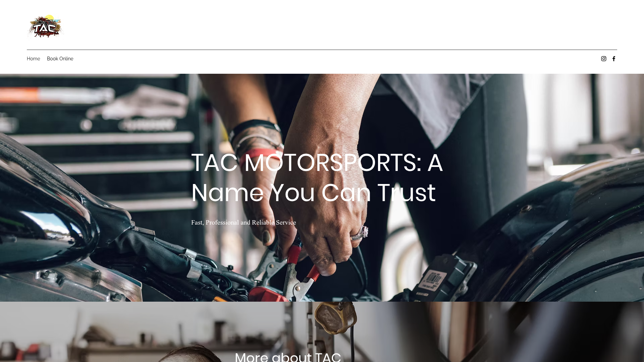Go to the Home page
Screen dimensions: 644x362
33,59
